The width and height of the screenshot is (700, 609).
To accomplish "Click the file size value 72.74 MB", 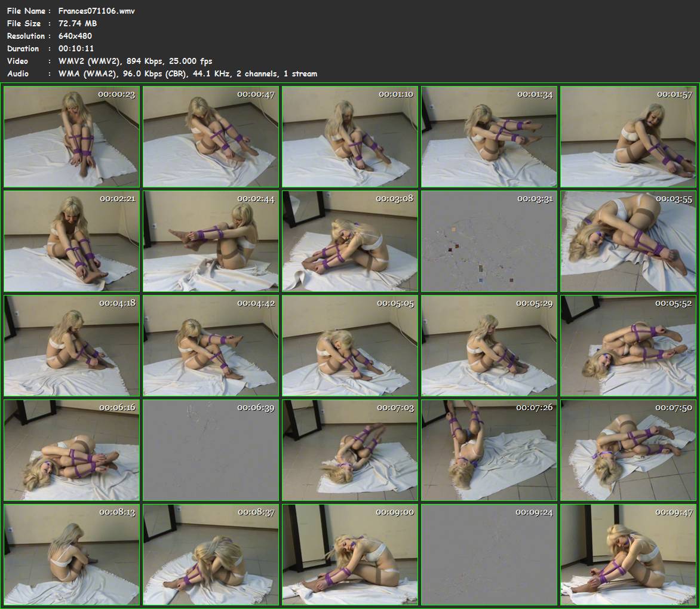I will pos(78,23).
